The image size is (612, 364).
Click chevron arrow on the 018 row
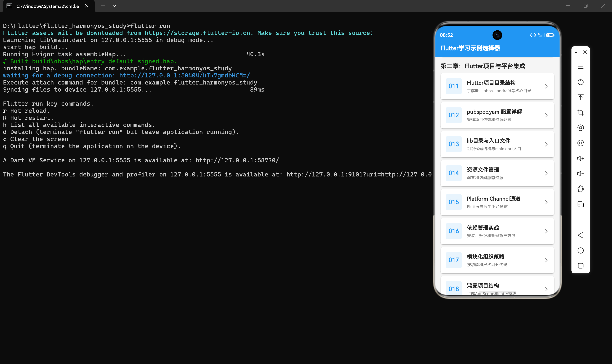pos(546,289)
